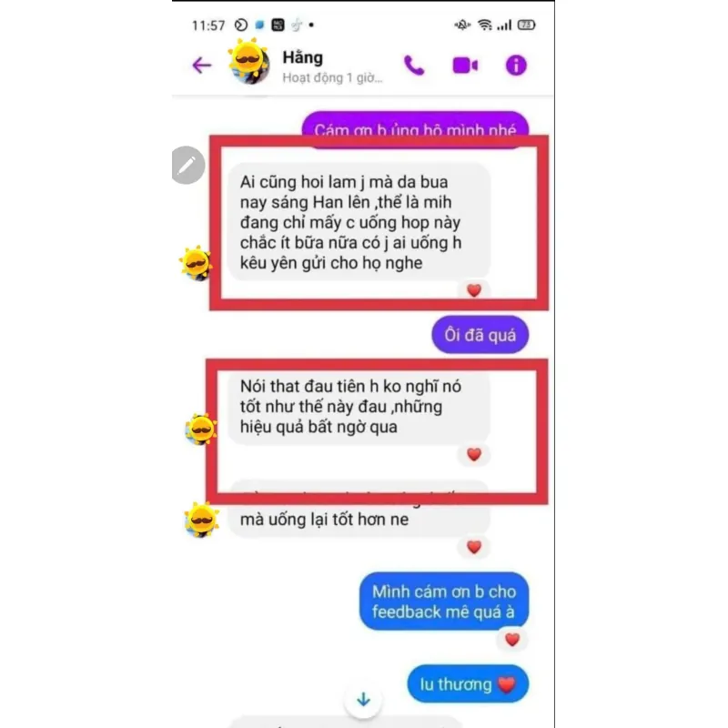Select the 'Mình cám ơn b cho feedback' bubble

coord(444,602)
